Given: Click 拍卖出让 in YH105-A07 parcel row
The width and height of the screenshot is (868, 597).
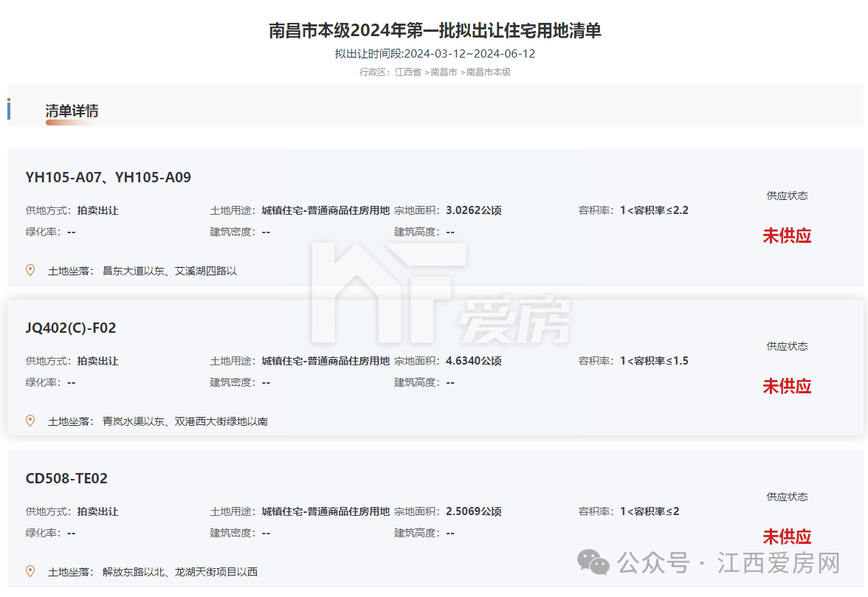Looking at the screenshot, I should [98, 210].
